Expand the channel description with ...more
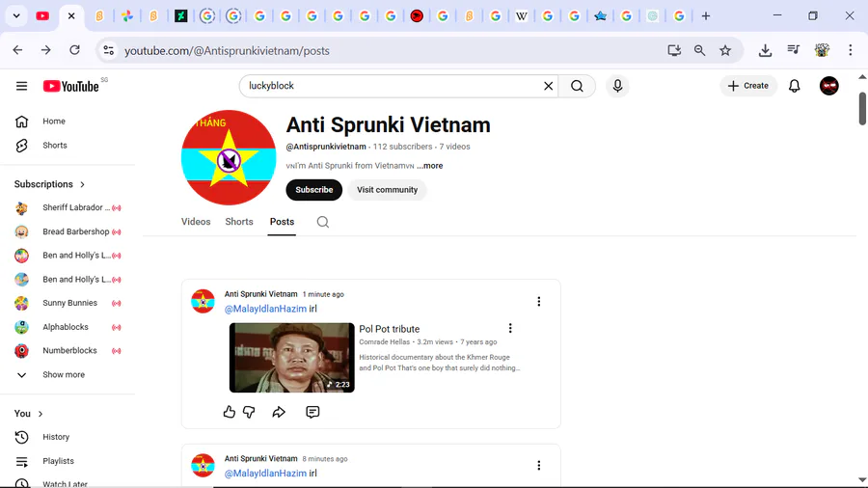 coord(430,166)
